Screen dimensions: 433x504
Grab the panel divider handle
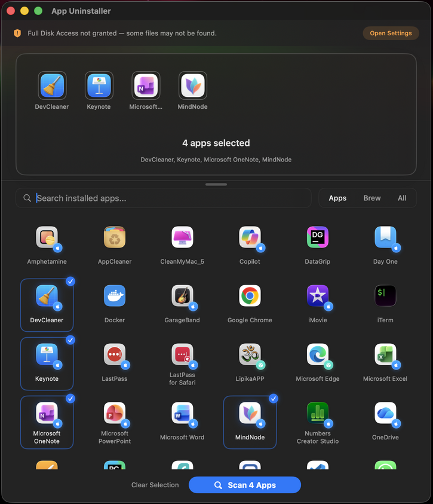click(x=216, y=185)
